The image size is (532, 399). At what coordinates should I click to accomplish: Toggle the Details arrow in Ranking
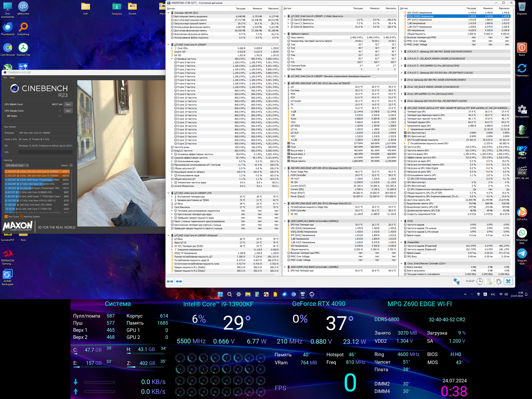click(x=71, y=165)
